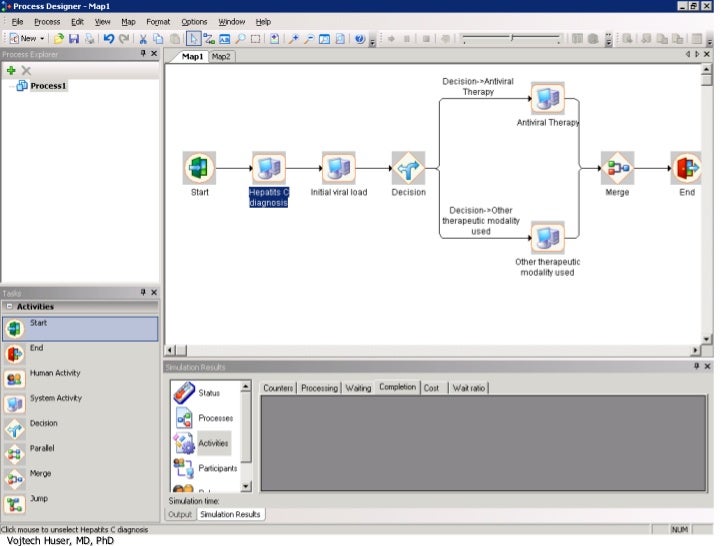Select End activity in Tasks panel

pyautogui.click(x=80, y=354)
